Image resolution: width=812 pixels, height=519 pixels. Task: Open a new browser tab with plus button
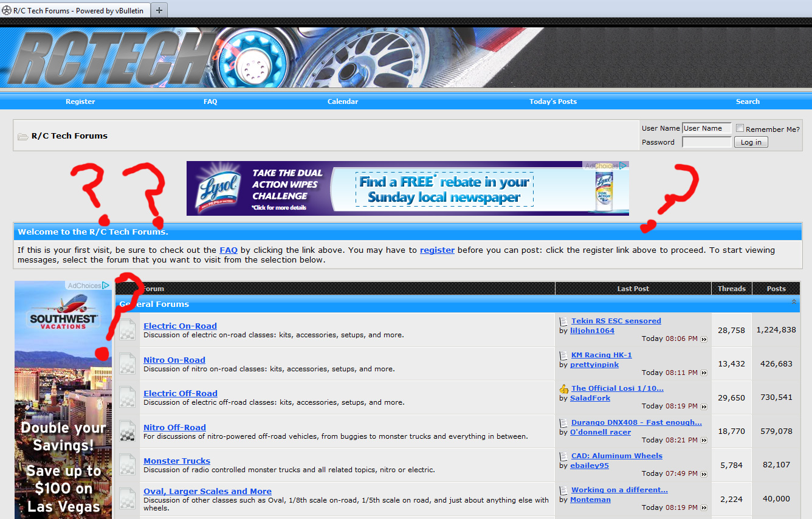pos(159,10)
